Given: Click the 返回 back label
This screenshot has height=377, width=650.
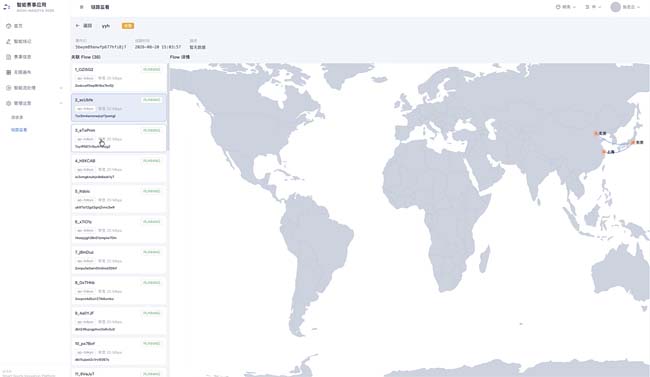Looking at the screenshot, I should [x=87, y=26].
